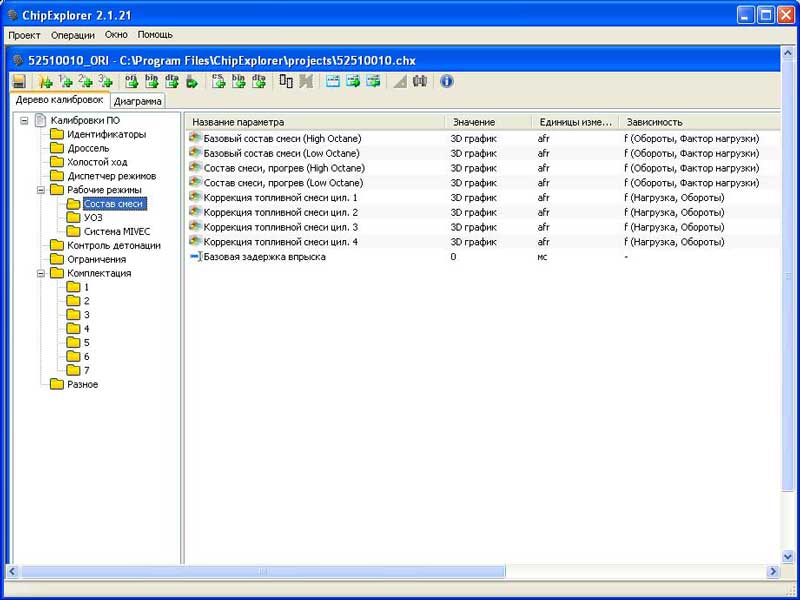Viewport: 800px width, 600px height.
Task: Click the blue info icon in toolbar
Action: pyautogui.click(x=447, y=81)
